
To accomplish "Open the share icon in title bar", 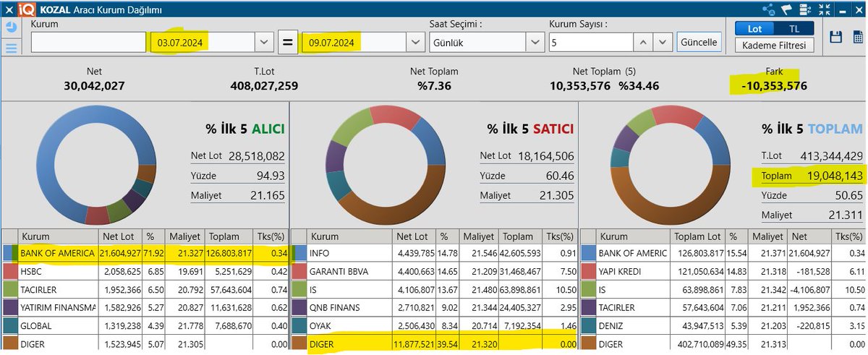I will (x=768, y=9).
